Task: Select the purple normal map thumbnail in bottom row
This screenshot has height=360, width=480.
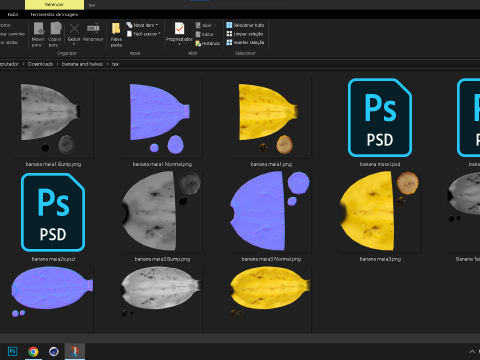Action: [x=53, y=293]
